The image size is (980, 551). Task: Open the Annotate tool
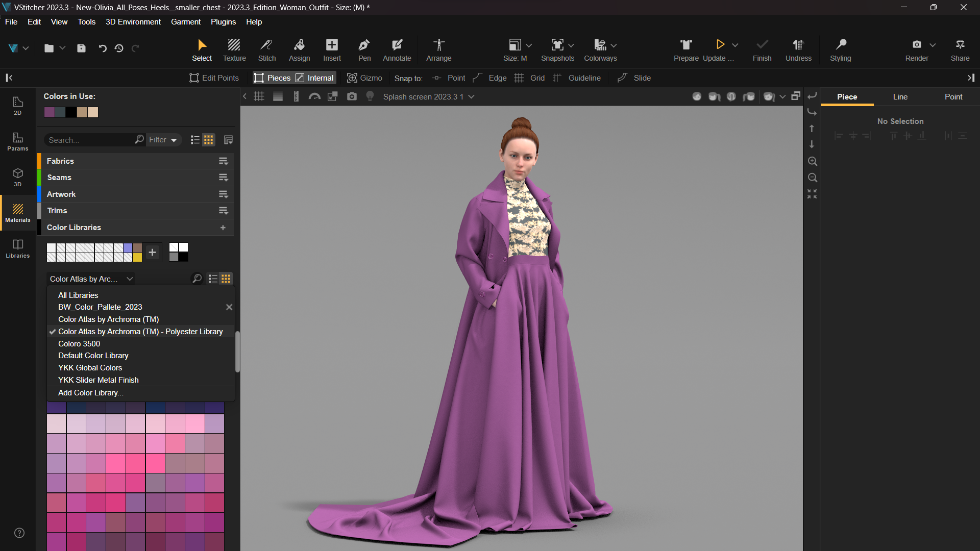(397, 49)
